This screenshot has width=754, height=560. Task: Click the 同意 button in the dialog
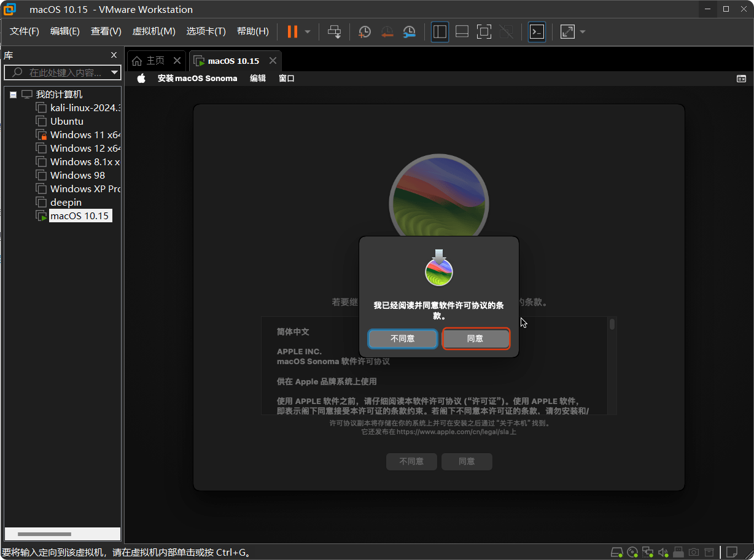(476, 338)
